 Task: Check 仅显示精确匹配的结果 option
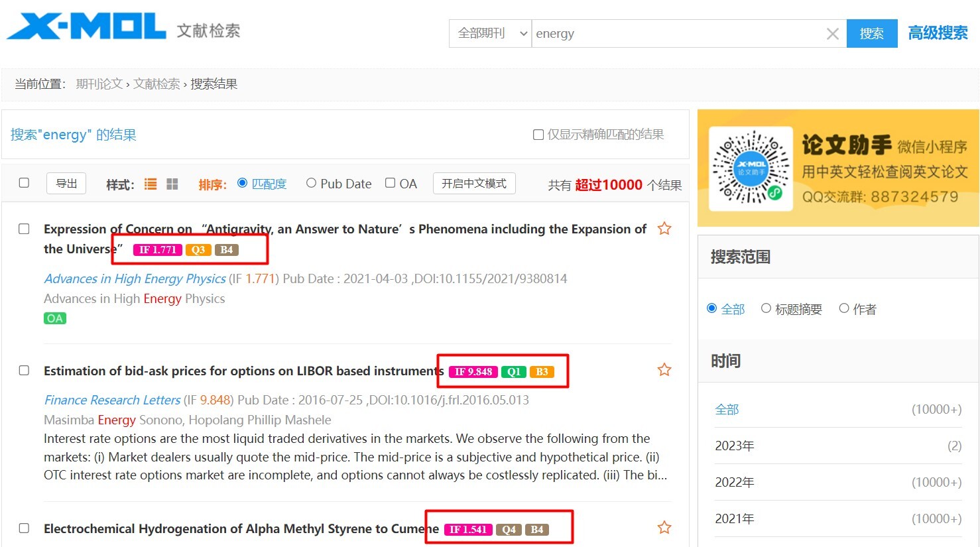[x=538, y=135]
